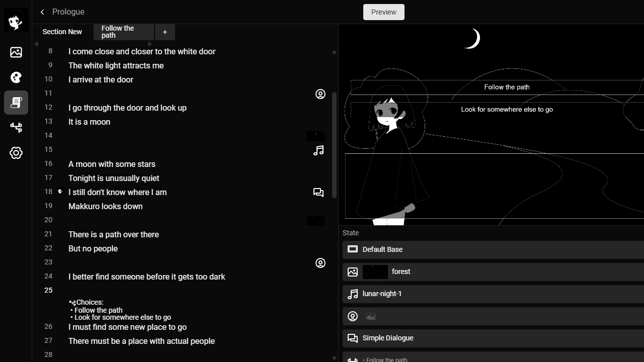Click the script vertical scrollbar thumb
Viewport: 644px width, 362px height.
(334, 145)
